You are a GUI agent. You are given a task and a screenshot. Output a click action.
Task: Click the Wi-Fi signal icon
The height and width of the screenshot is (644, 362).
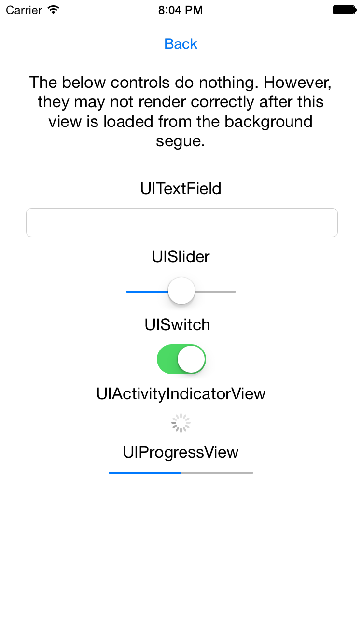pos(54,10)
